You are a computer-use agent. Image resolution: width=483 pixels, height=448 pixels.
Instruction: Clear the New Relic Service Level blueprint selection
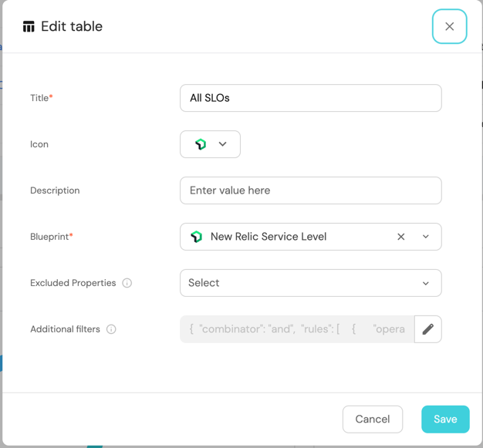coord(400,237)
